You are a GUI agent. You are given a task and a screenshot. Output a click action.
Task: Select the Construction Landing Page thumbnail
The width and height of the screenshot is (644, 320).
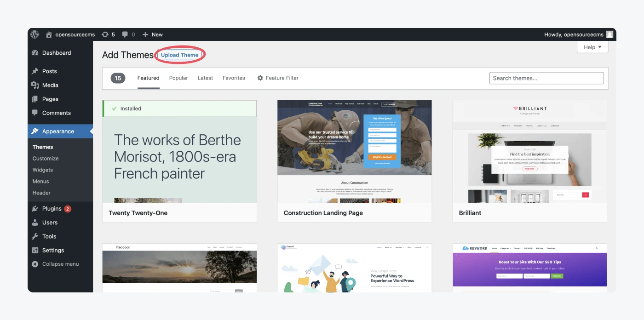tap(354, 151)
